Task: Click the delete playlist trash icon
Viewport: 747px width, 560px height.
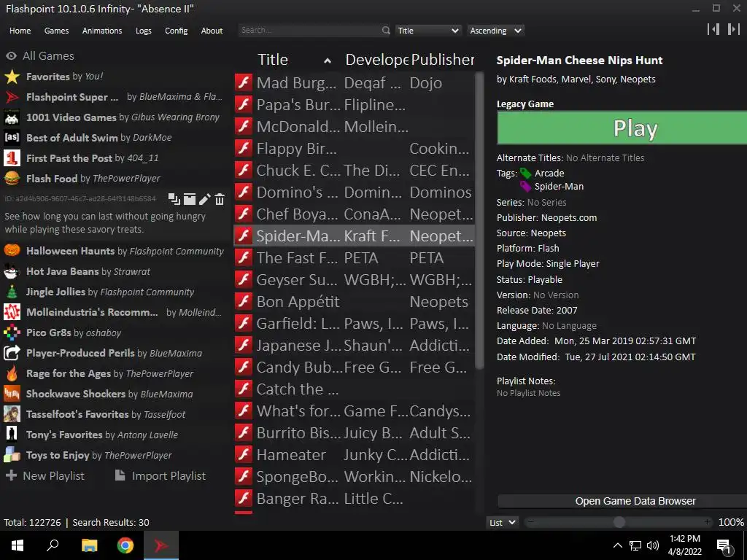Action: [219, 199]
